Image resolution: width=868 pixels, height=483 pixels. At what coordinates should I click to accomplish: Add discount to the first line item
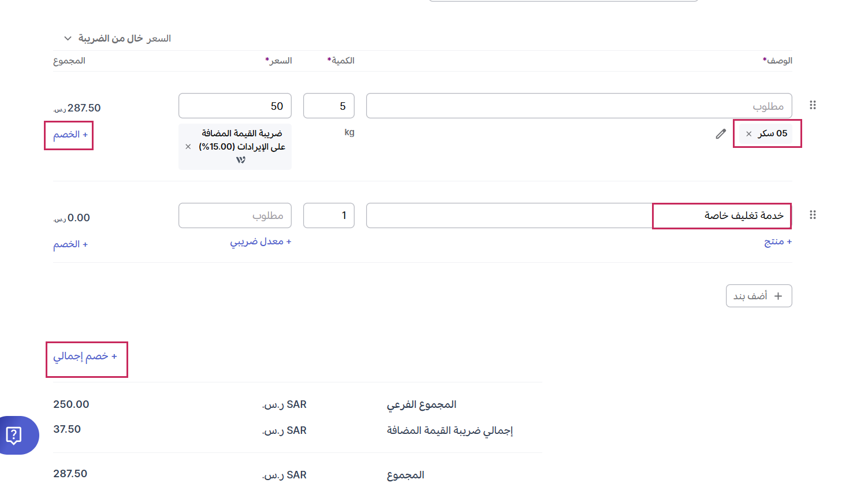[x=70, y=135]
